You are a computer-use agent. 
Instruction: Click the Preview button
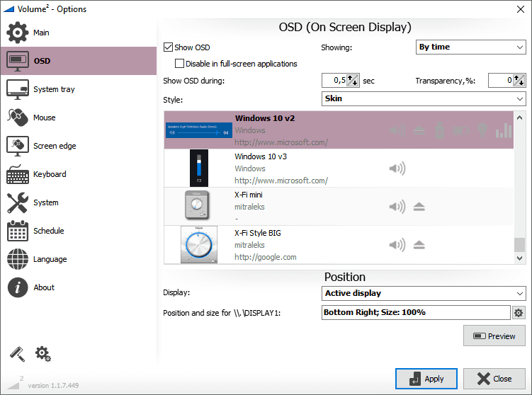tap(494, 336)
